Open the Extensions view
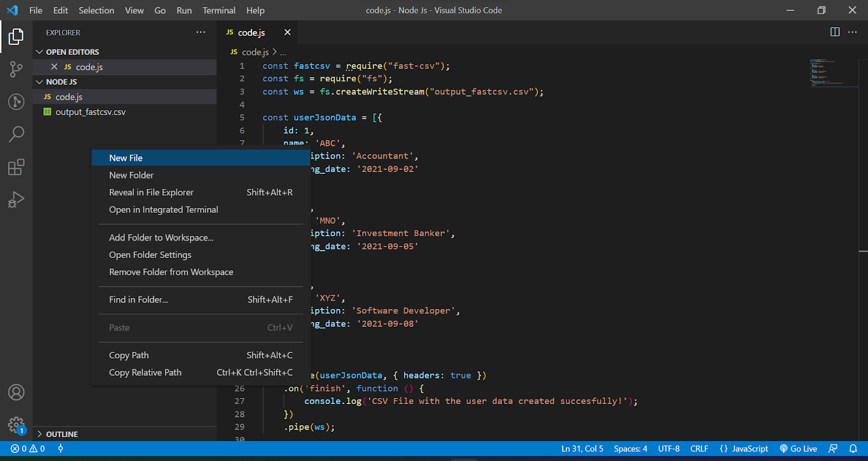The width and height of the screenshot is (868, 461). (x=16, y=167)
